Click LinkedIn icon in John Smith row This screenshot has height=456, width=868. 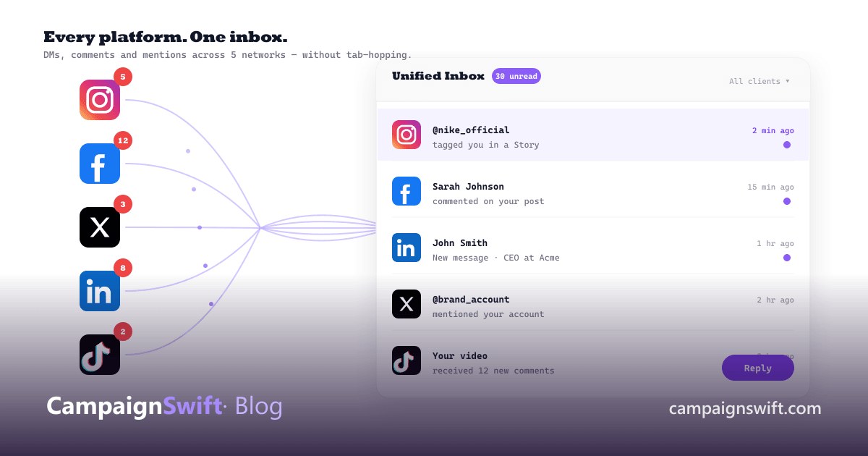[x=407, y=248]
